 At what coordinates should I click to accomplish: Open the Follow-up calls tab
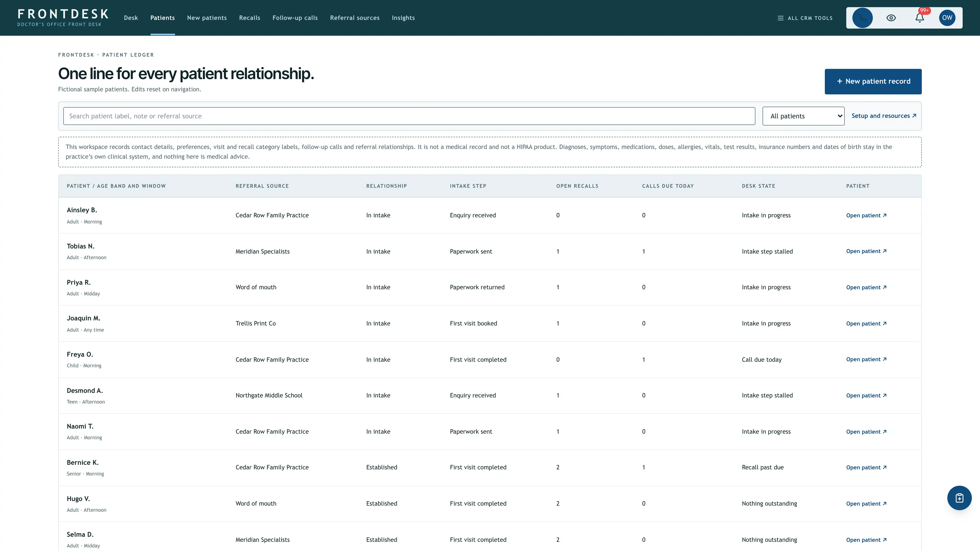(295, 18)
